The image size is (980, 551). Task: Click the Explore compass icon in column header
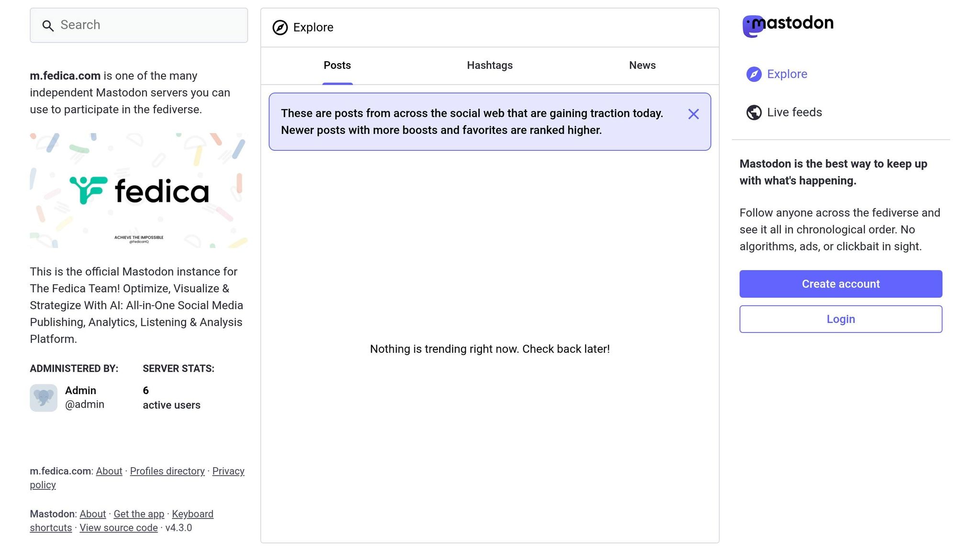[x=280, y=28]
